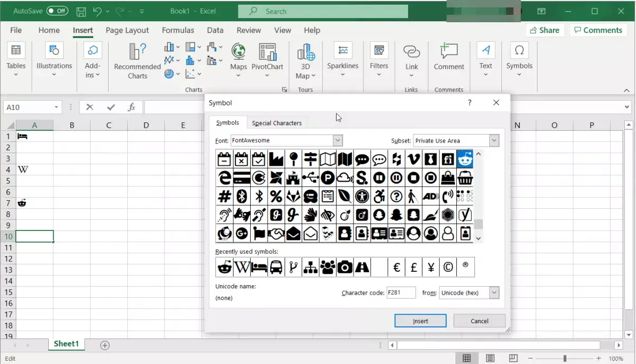Select the Reddit alien symbol highlighted in the grid
Screen dimensions: 636x364
point(465,159)
